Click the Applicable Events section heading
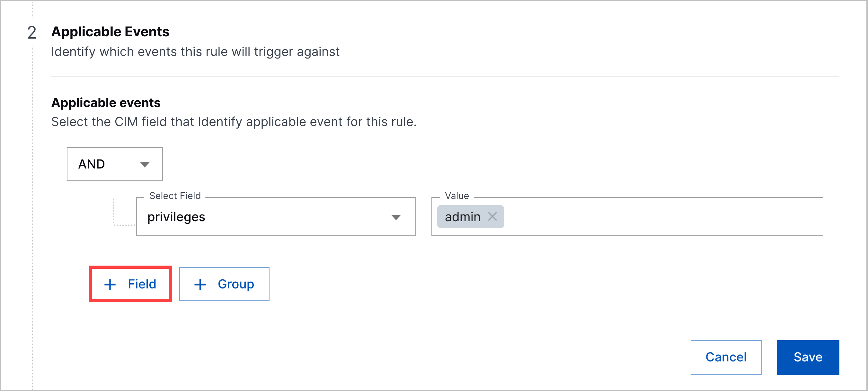Image resolution: width=868 pixels, height=391 pixels. [x=110, y=32]
